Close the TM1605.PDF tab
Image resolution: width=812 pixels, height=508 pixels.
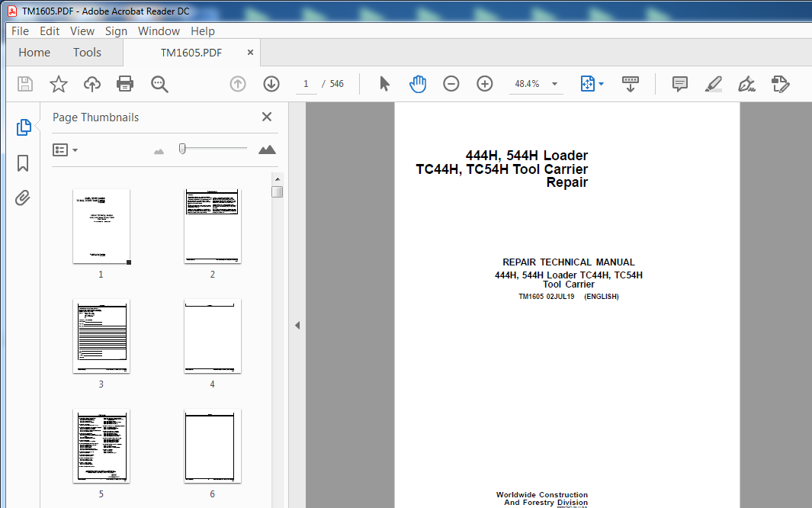pos(250,53)
